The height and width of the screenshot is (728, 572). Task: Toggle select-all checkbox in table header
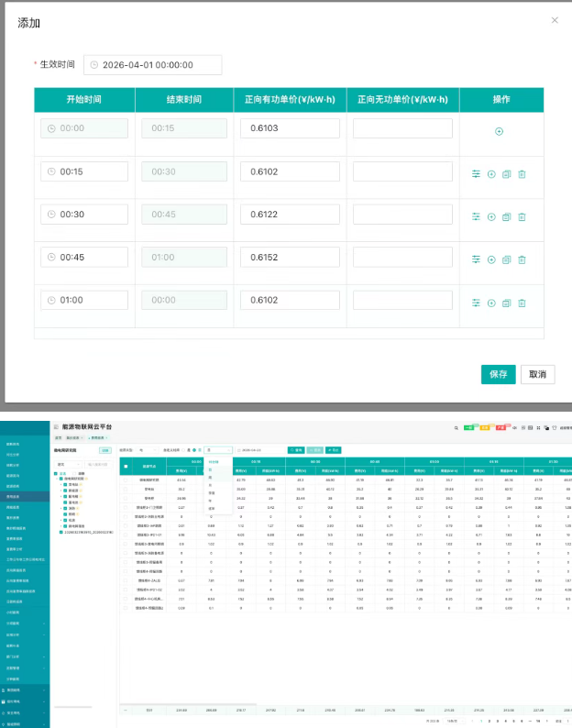click(x=126, y=466)
